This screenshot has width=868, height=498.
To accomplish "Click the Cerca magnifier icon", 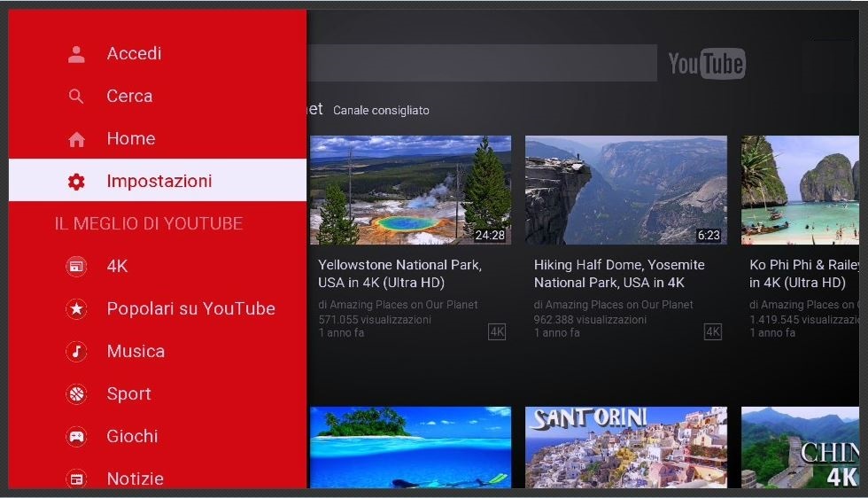I will [x=76, y=97].
